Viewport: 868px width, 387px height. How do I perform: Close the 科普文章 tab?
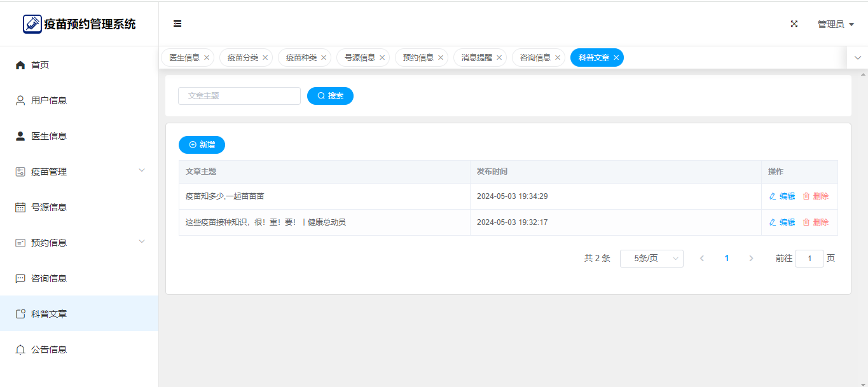(616, 58)
